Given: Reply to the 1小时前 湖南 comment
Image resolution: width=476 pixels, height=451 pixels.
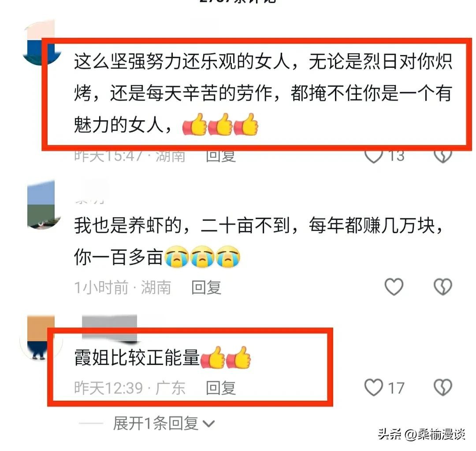Looking at the screenshot, I should coord(206,287).
